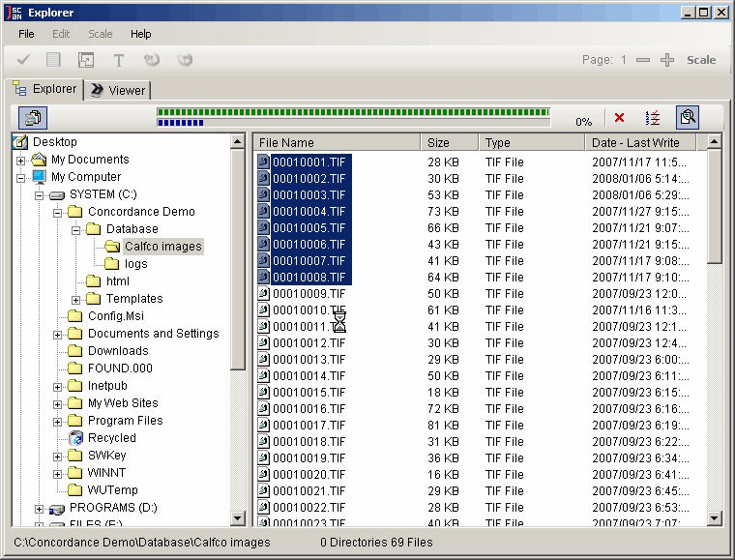Screen dimensions: 735x560
Task: Select the logs folder
Action: coord(136,264)
